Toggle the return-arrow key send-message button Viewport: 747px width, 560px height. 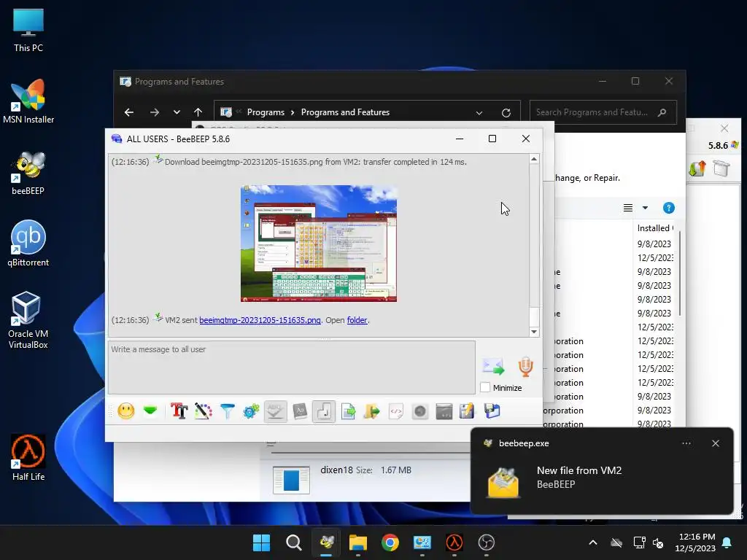pyautogui.click(x=323, y=411)
